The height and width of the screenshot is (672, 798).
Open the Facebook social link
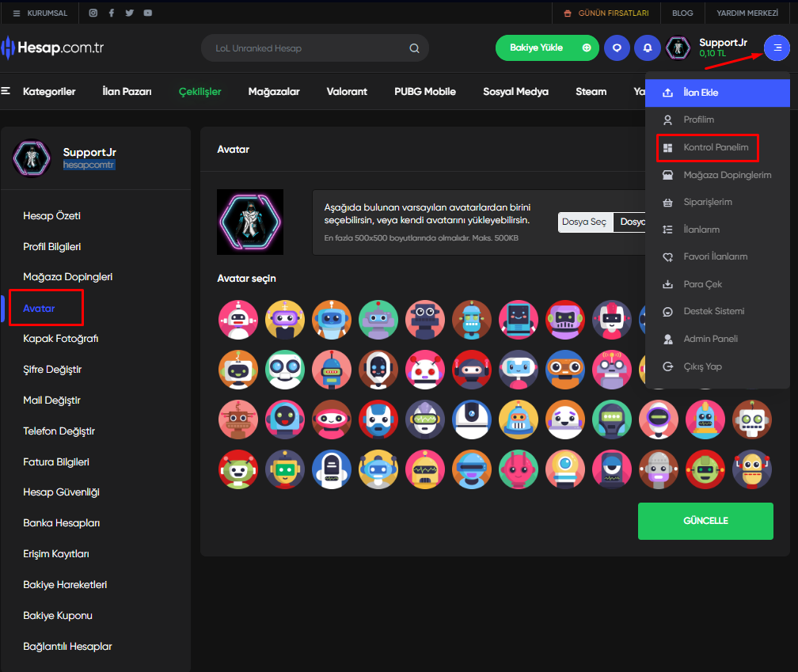tap(112, 13)
